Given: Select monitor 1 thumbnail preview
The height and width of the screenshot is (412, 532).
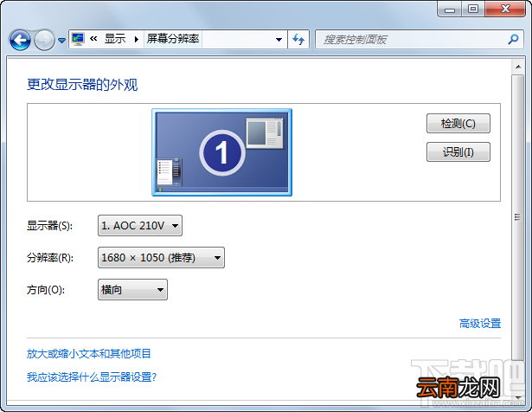Looking at the screenshot, I should [x=222, y=152].
